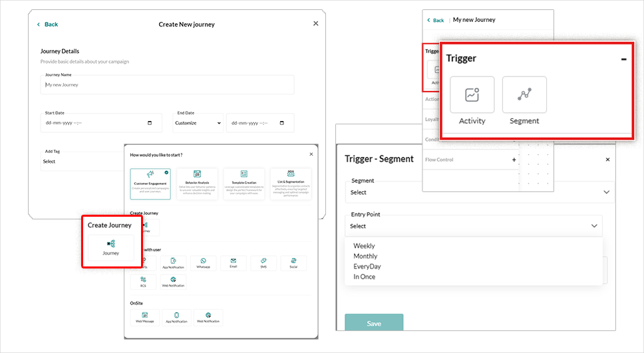Click the Journey Name input field
Viewport: 644px width, 353px height.
[x=167, y=84]
